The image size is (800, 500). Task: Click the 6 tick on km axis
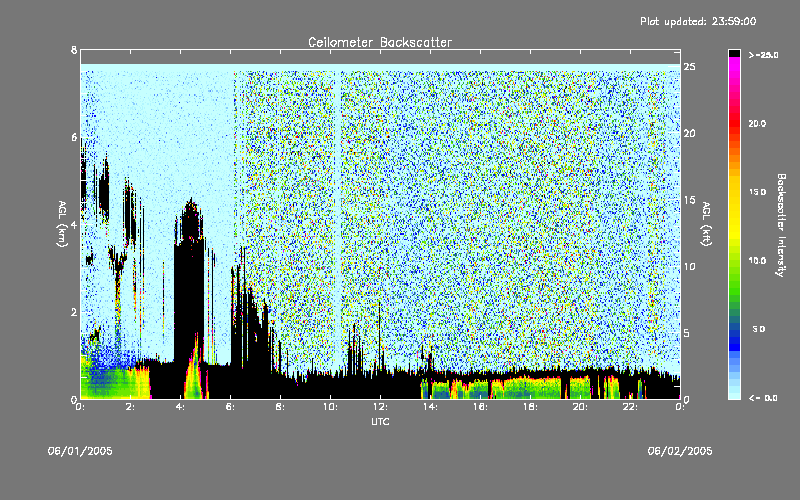[x=74, y=137]
